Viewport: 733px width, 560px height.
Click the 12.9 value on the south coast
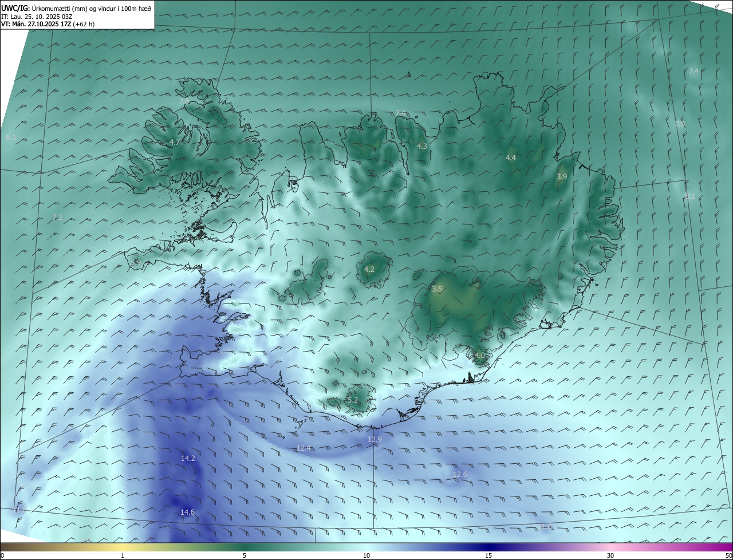pyautogui.click(x=375, y=439)
